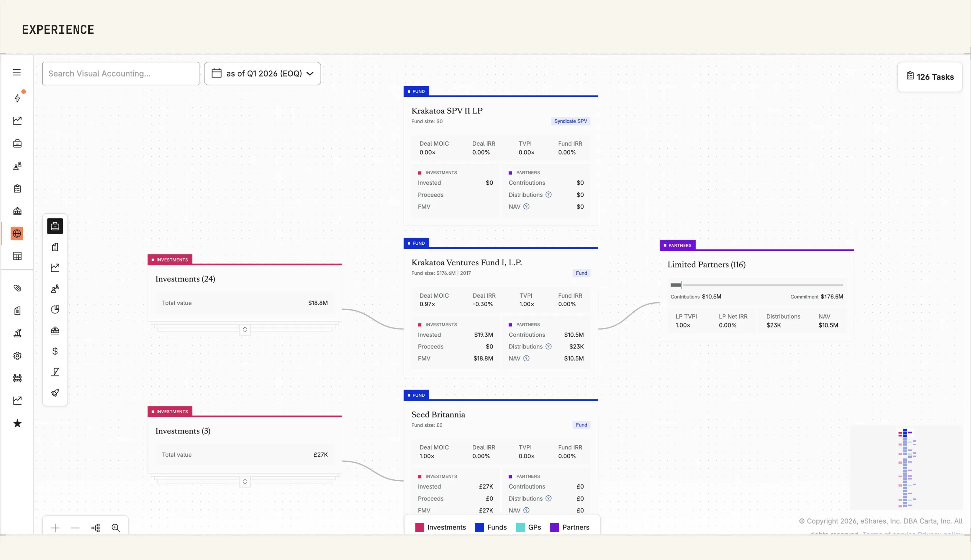The image size is (971, 560).
Task: Zoom out with the minus icon
Action: click(x=75, y=528)
